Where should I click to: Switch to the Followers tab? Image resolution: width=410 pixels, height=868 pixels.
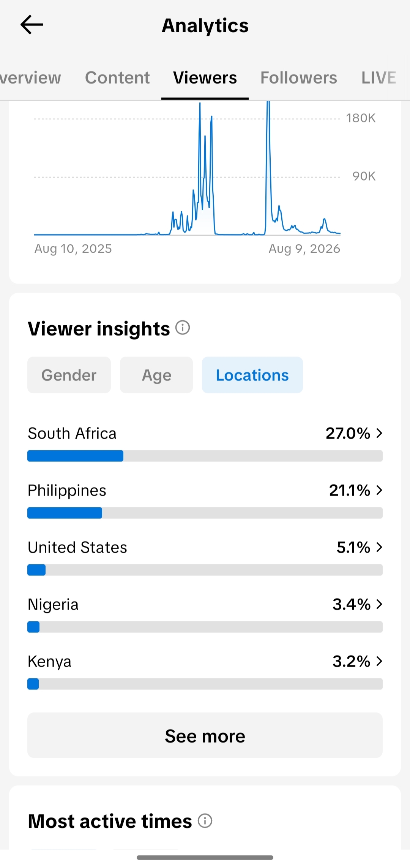coord(299,78)
